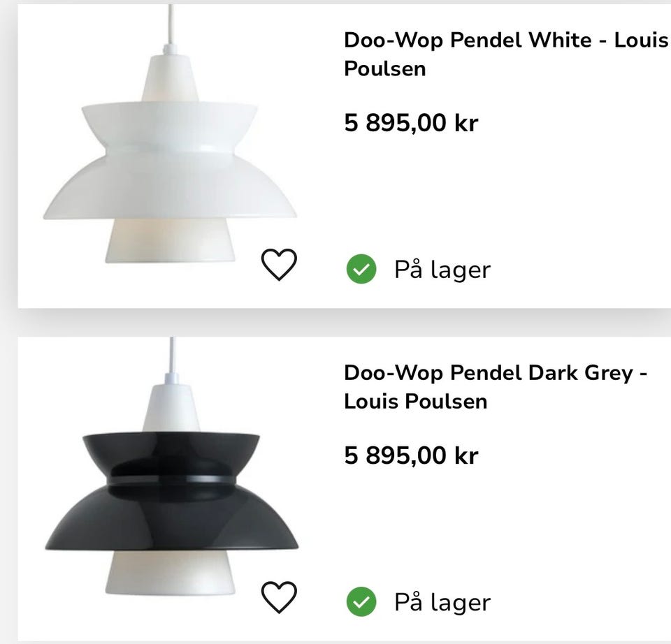Click the white cord of the White pendant
Viewport: 671px width, 644px height.
pos(171,24)
